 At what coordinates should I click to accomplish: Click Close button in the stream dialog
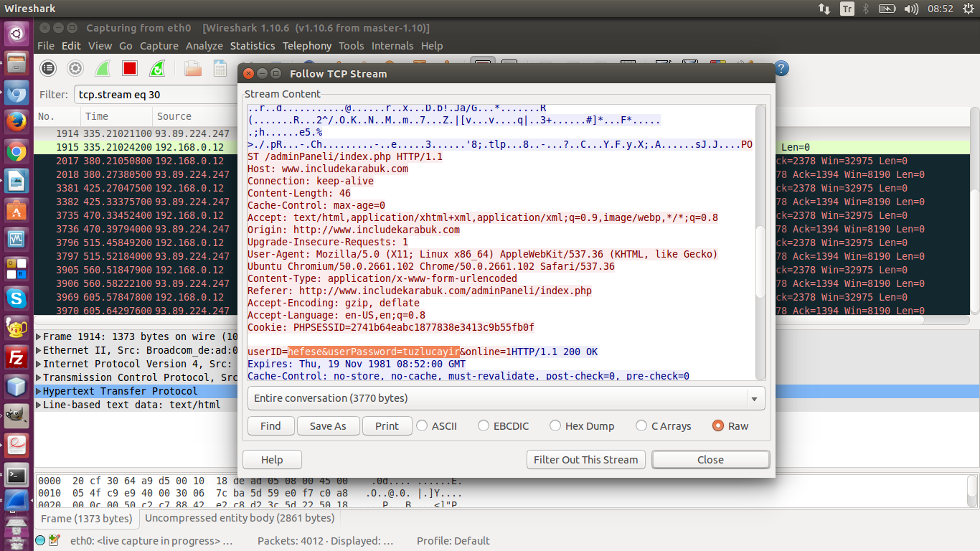(x=710, y=460)
